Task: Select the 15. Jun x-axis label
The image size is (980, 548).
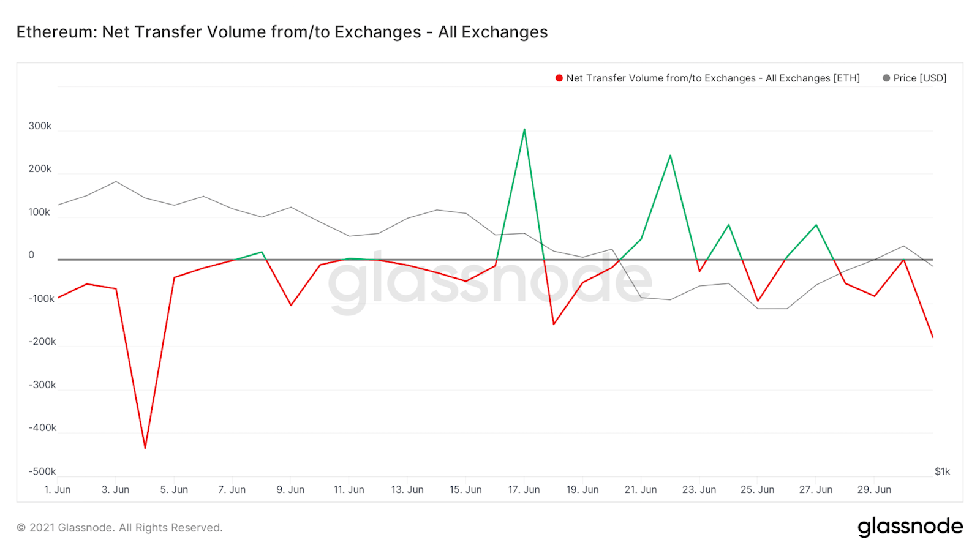Action: [466, 490]
